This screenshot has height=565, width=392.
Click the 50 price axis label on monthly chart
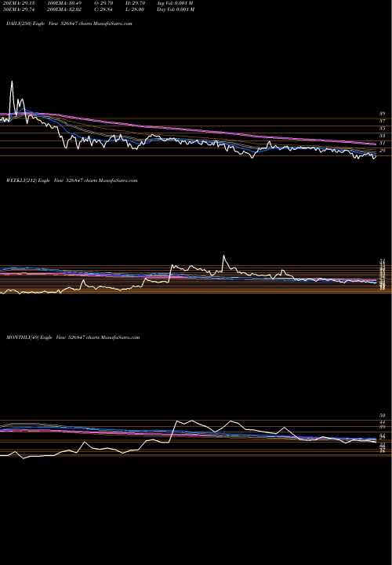[383, 415]
